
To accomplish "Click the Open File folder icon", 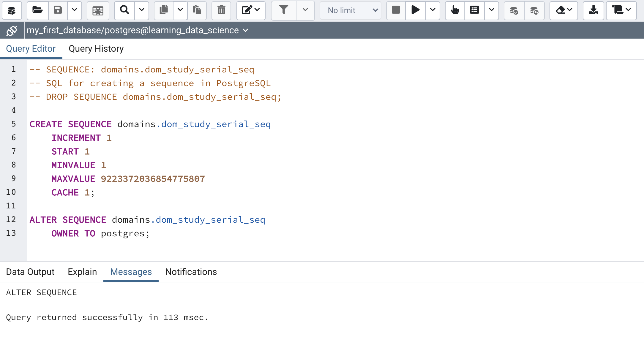I will click(x=37, y=10).
